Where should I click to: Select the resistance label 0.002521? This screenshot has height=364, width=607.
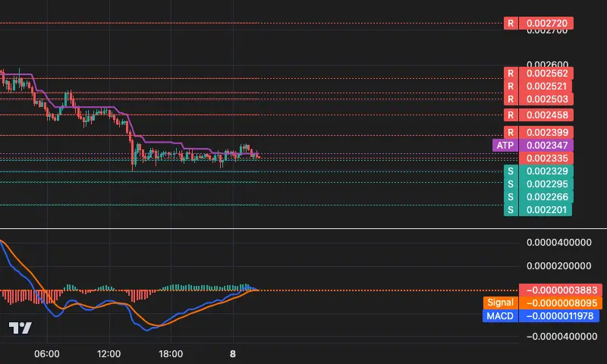tap(538, 86)
